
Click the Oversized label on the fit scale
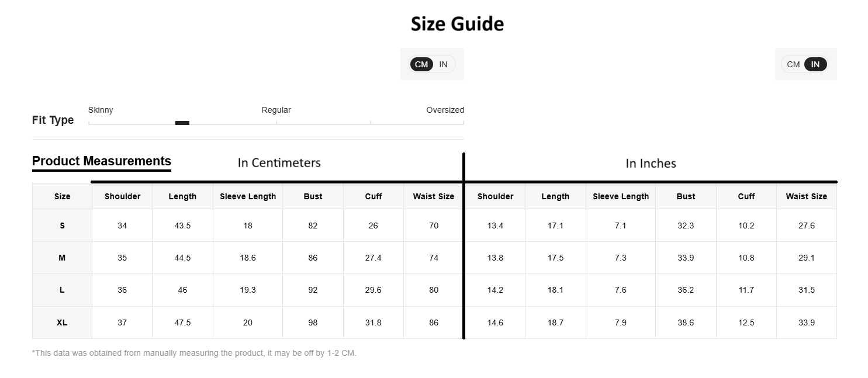(x=445, y=110)
